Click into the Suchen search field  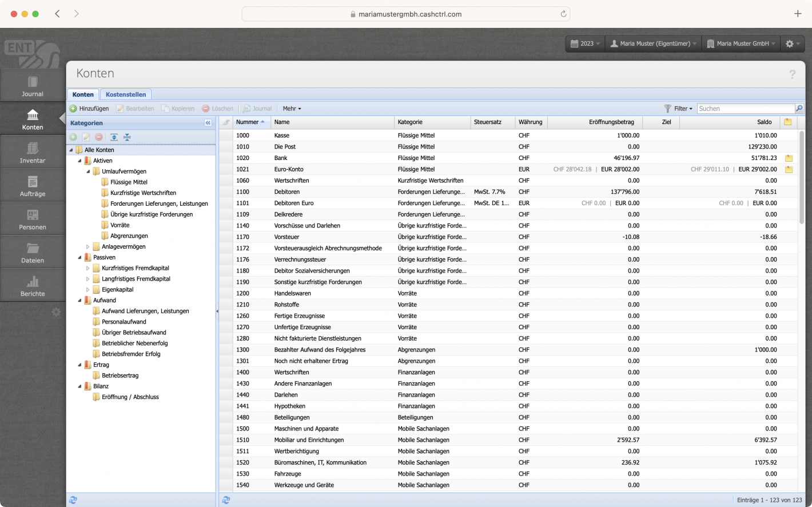tap(743, 109)
